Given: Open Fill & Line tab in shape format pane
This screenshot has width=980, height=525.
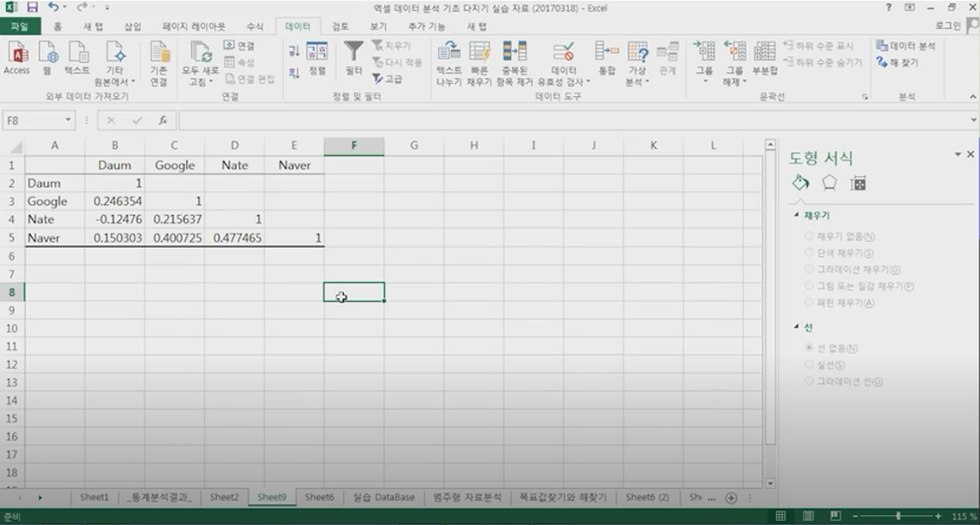Looking at the screenshot, I should pos(800,183).
